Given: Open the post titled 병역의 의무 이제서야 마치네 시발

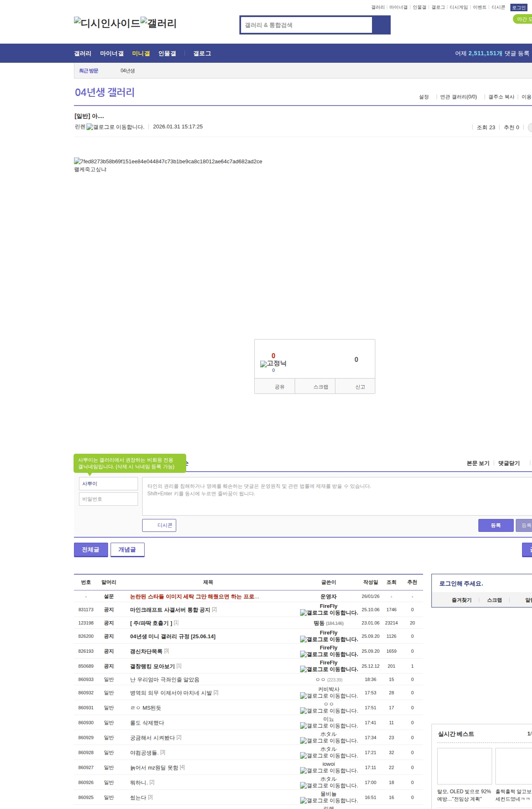Looking at the screenshot, I should pos(171,693).
